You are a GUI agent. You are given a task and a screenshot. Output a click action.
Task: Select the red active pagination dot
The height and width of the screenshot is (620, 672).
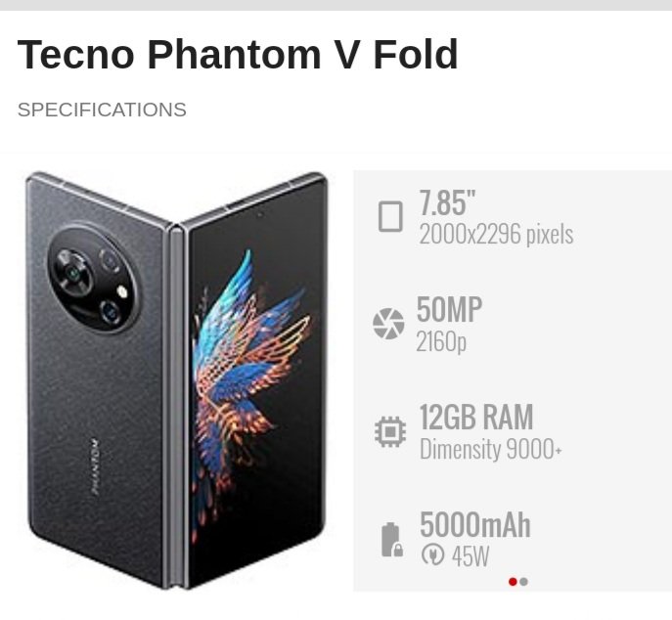[x=513, y=581]
